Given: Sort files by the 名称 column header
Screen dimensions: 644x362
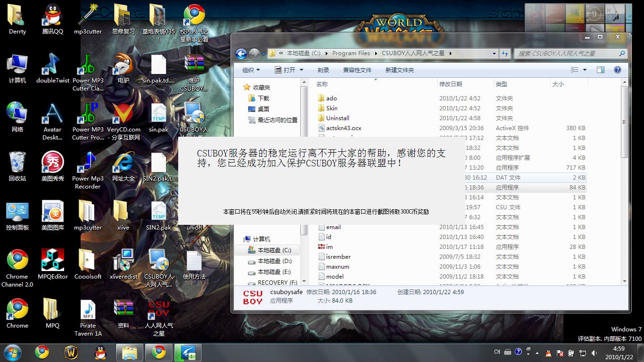Looking at the screenshot, I should point(376,84).
